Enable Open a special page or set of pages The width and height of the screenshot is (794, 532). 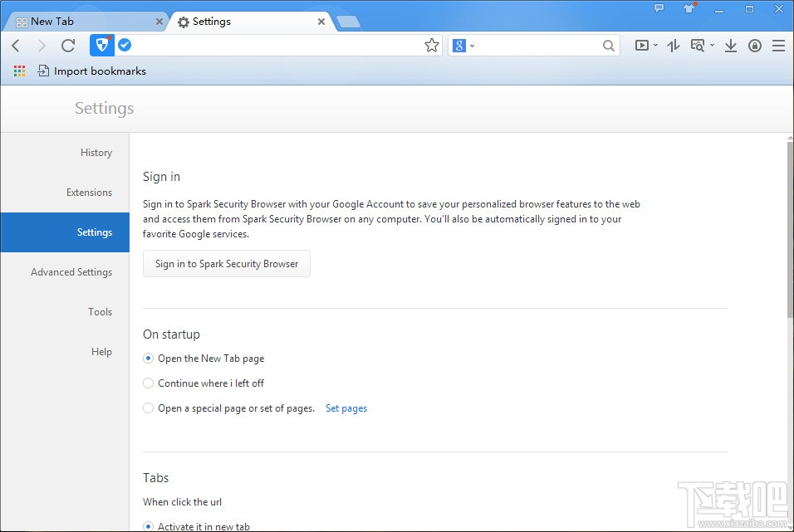click(x=148, y=408)
